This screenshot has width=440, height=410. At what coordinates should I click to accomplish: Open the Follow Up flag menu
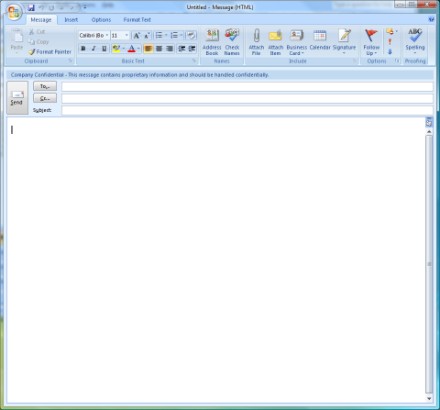click(x=371, y=42)
